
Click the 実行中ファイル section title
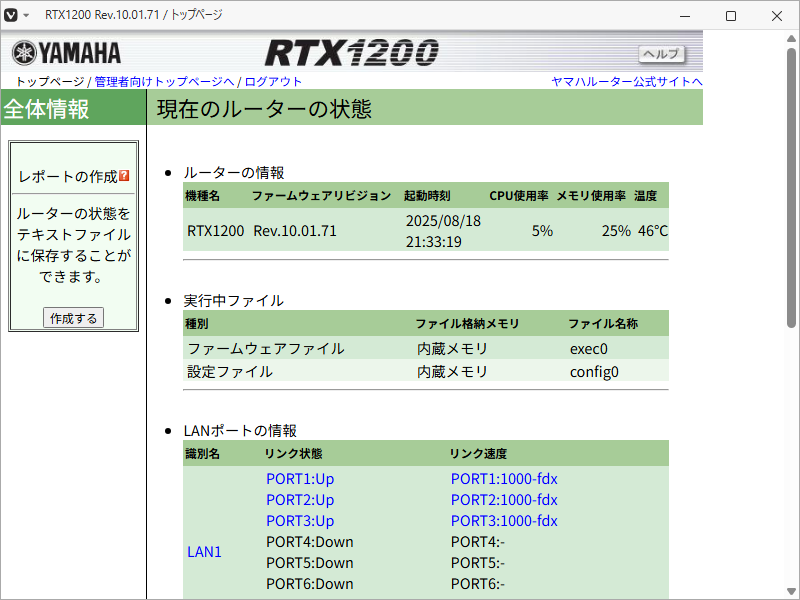(234, 301)
